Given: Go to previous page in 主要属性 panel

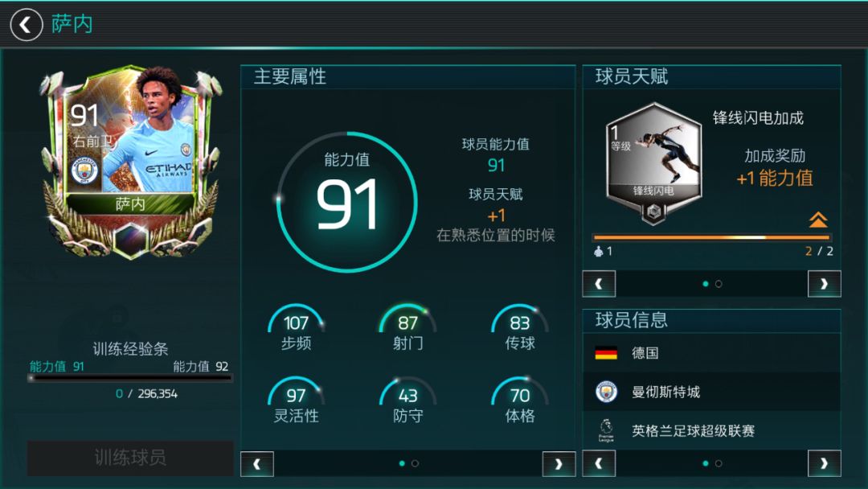Looking at the screenshot, I should coord(257,464).
